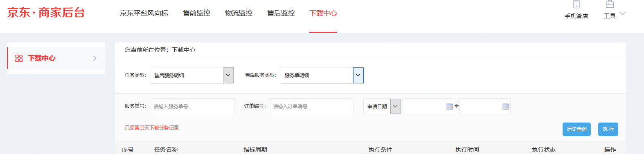Click the 指标周期 column header
This screenshot has width=644, height=154.
(x=255, y=150)
